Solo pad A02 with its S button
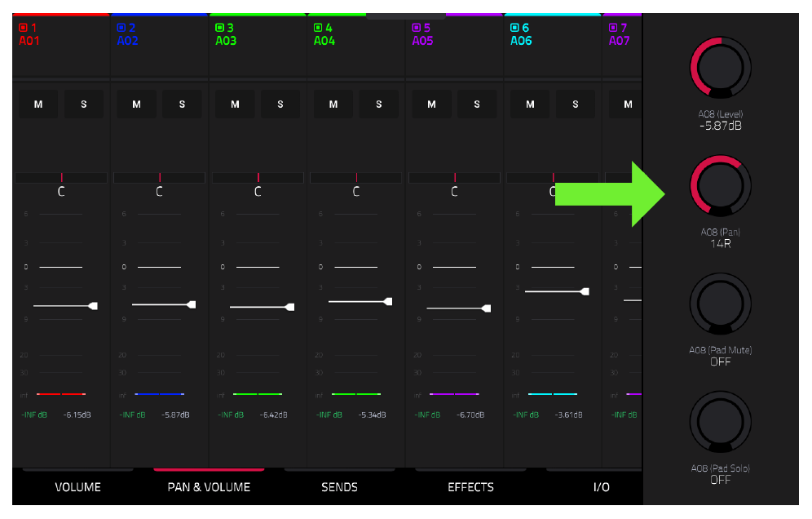The width and height of the screenshot is (812, 519). (183, 104)
